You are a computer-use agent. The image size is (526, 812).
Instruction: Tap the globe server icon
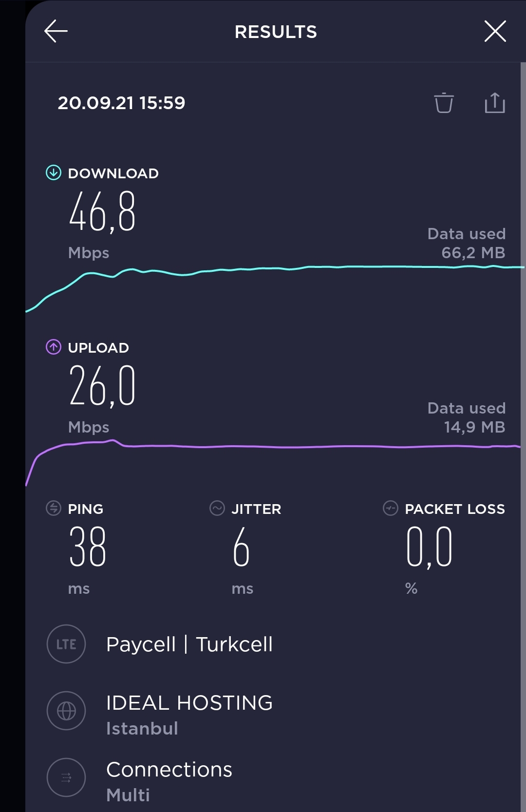(66, 711)
